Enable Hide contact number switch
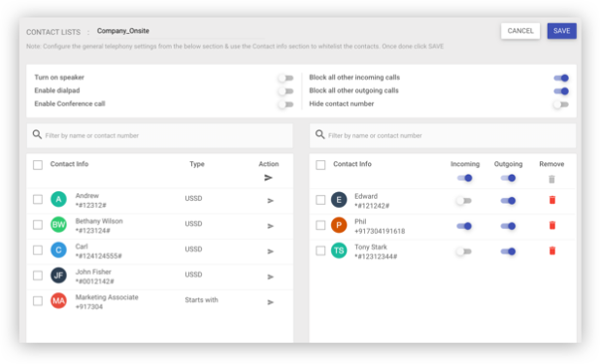Screen dimensions: 601x364 [561, 104]
